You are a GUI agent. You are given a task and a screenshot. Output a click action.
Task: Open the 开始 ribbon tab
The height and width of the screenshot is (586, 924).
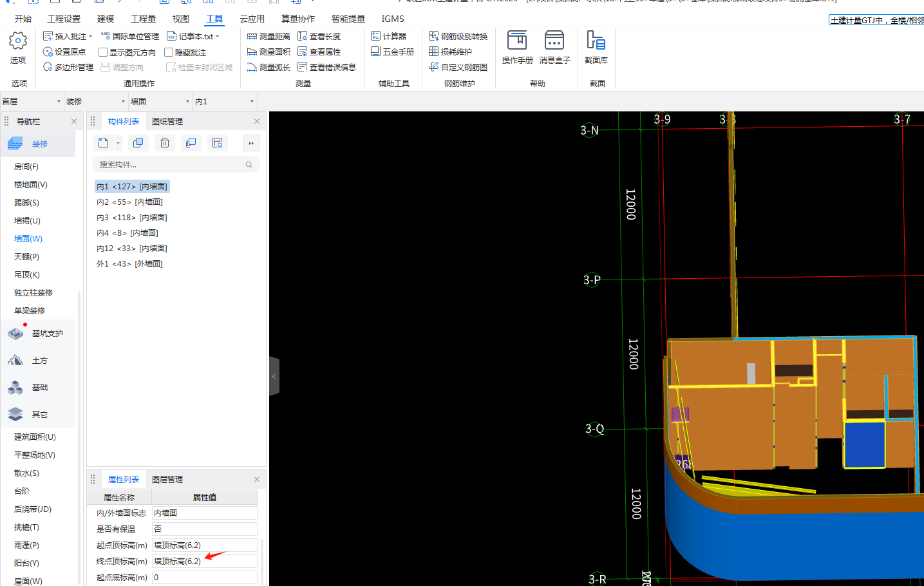point(23,19)
